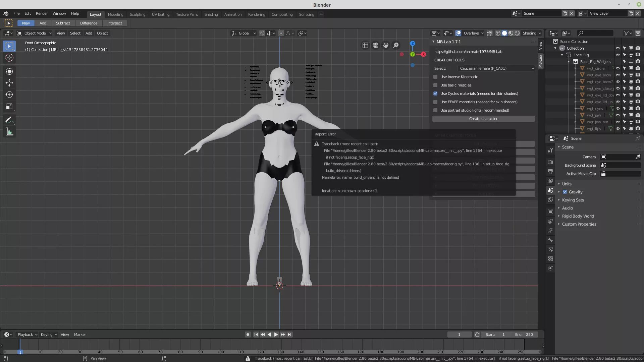Toggle X-ray view icon
Viewport: 644px width, 362px height.
click(490, 33)
